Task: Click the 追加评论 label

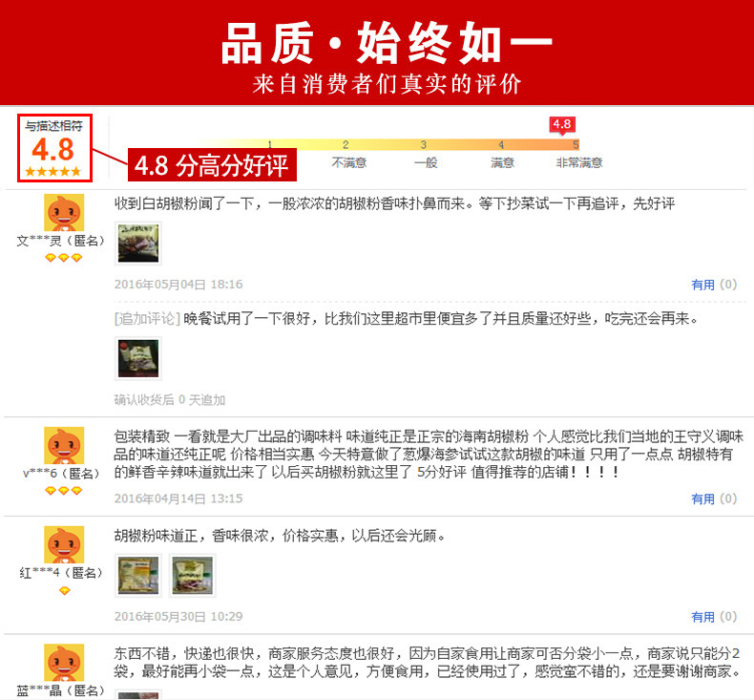Action: point(147,319)
